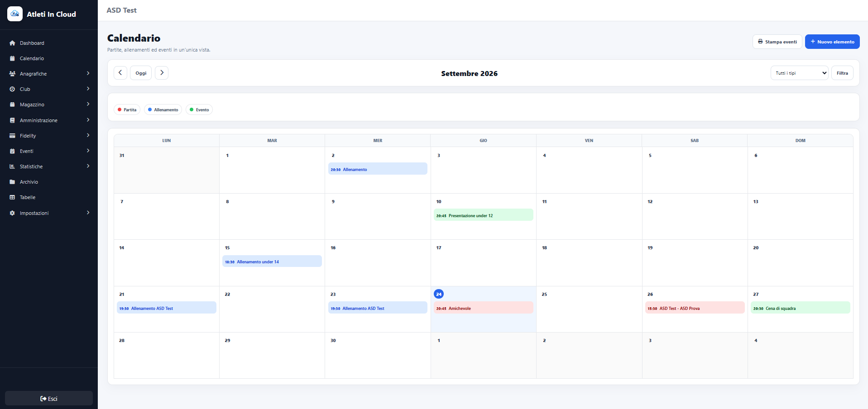The image size is (868, 409).
Task: Open Allenamento under 14 on day 15
Action: [x=272, y=262]
